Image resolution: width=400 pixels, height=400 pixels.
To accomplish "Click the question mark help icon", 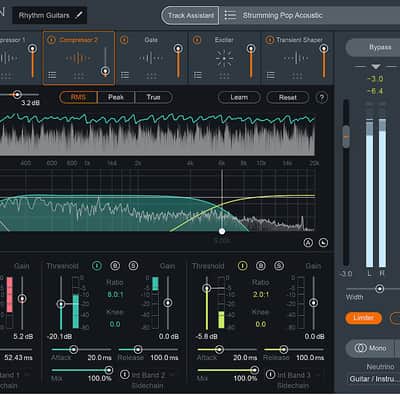I will click(322, 98).
